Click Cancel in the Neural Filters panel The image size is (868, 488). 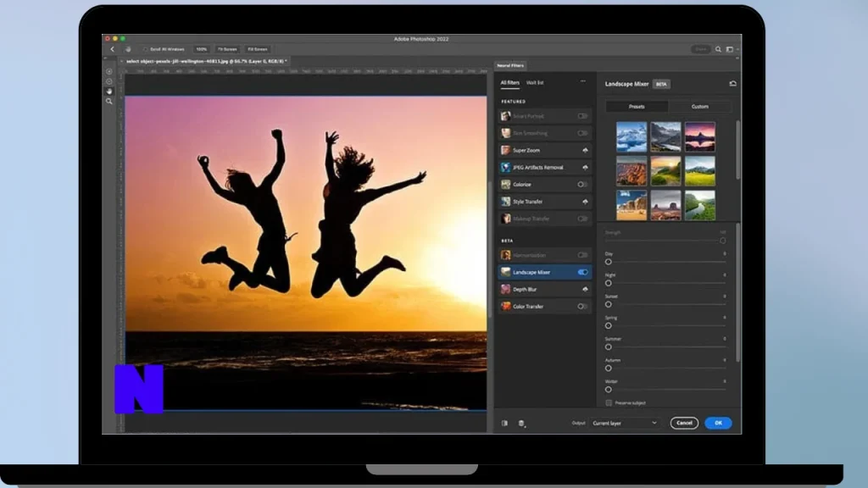684,424
